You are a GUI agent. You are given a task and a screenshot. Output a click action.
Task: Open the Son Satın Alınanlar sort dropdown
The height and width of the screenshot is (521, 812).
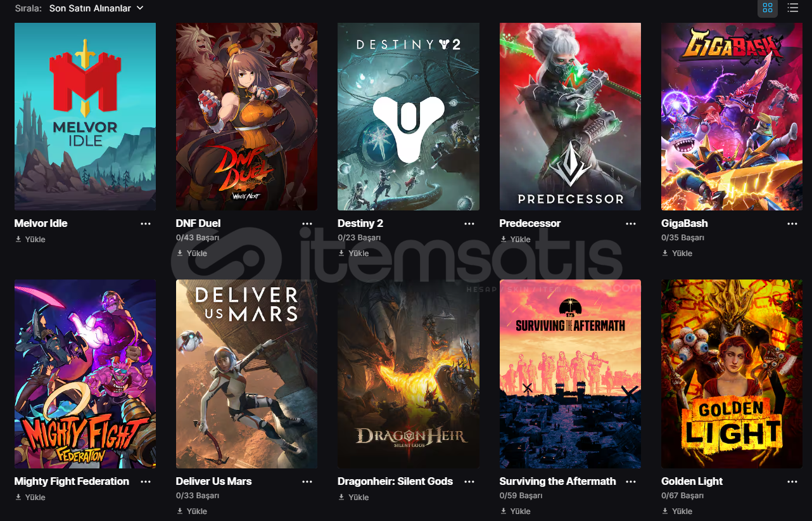click(96, 8)
